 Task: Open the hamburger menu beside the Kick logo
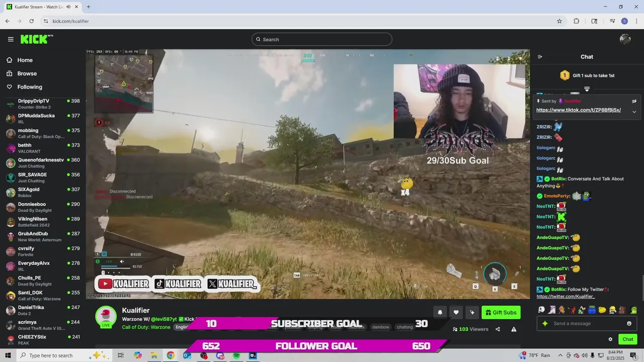pyautogui.click(x=11, y=39)
